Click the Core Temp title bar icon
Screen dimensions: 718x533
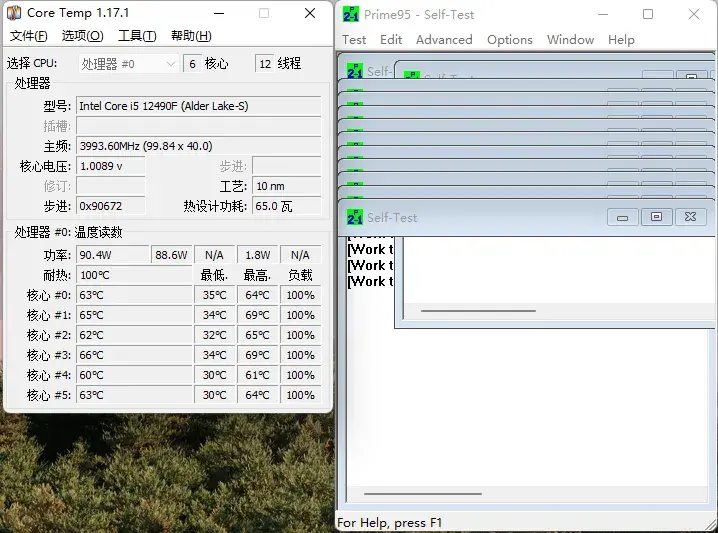(14, 13)
